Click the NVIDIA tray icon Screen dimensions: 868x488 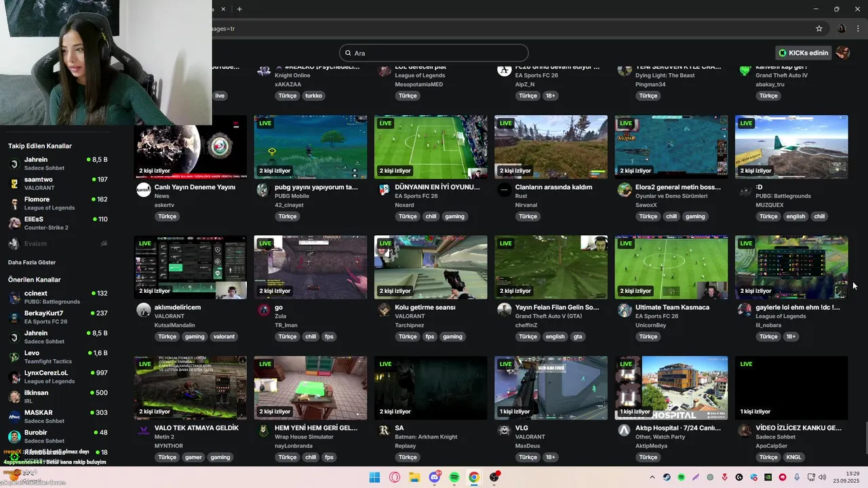click(x=768, y=477)
